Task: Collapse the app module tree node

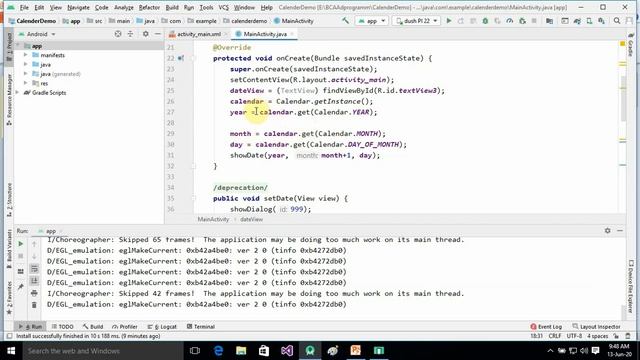Action: pos(18,46)
